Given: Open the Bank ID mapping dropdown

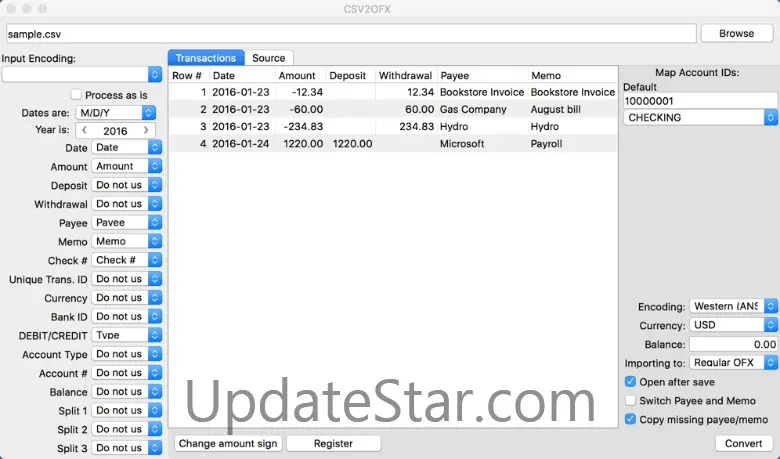Looking at the screenshot, I should 127,316.
